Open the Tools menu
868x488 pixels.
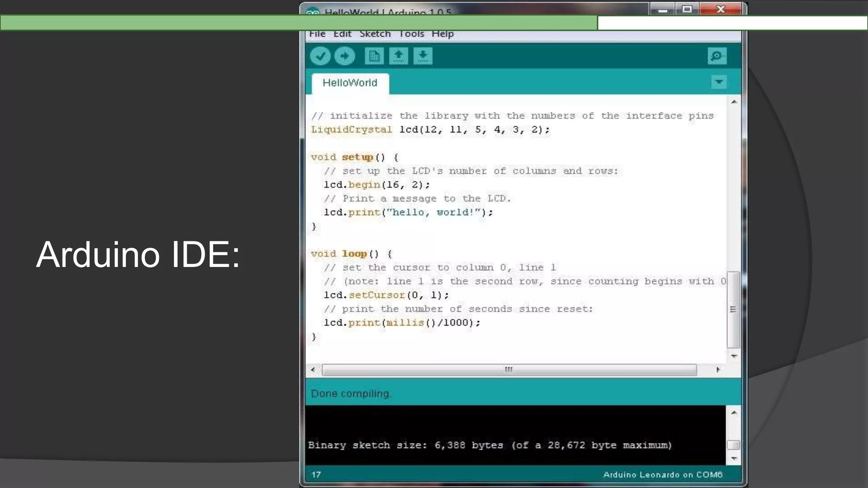click(x=411, y=34)
